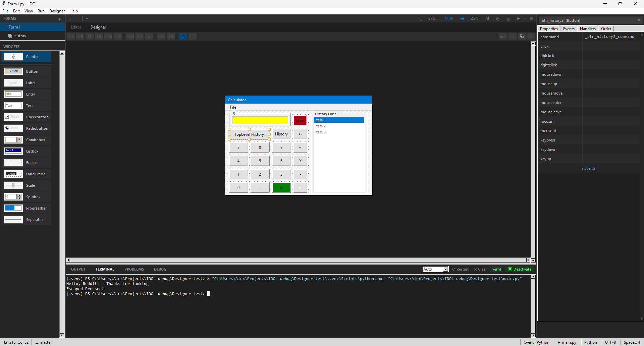Toggle ZEN mode
Viewport: 644px width, 346px height.
click(x=474, y=19)
